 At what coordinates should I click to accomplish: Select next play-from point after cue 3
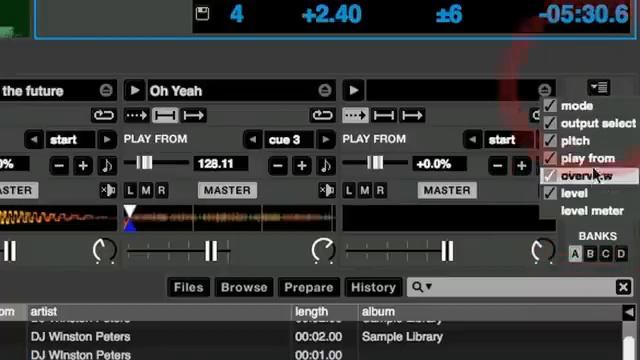326,140
